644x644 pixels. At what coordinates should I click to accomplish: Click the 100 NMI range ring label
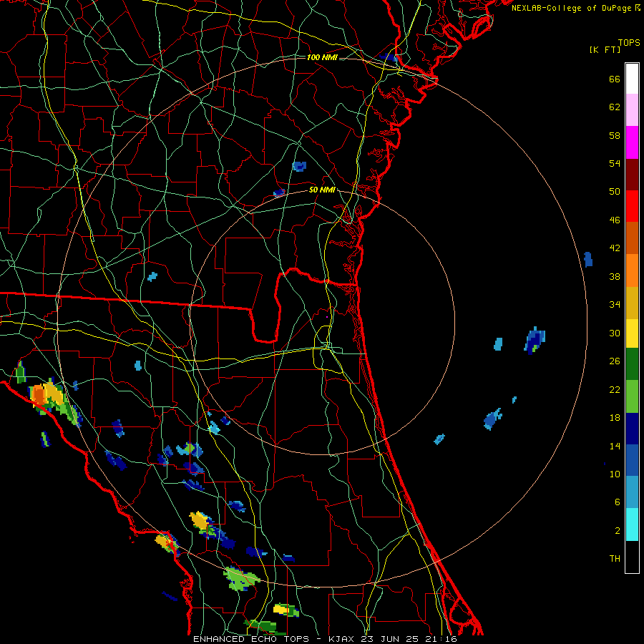(x=322, y=57)
